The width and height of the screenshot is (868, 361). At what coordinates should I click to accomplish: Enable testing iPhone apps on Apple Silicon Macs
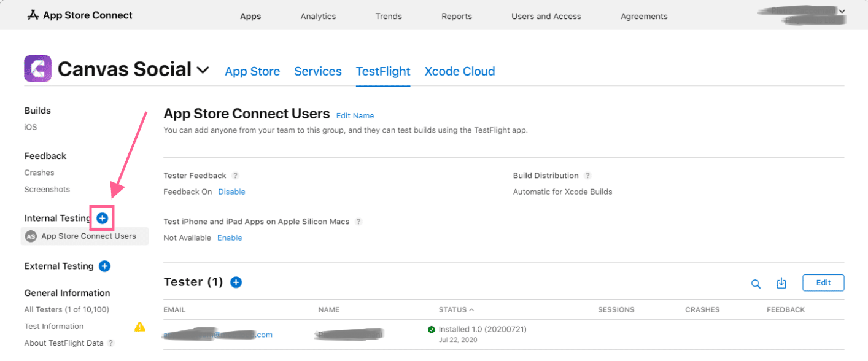230,238
